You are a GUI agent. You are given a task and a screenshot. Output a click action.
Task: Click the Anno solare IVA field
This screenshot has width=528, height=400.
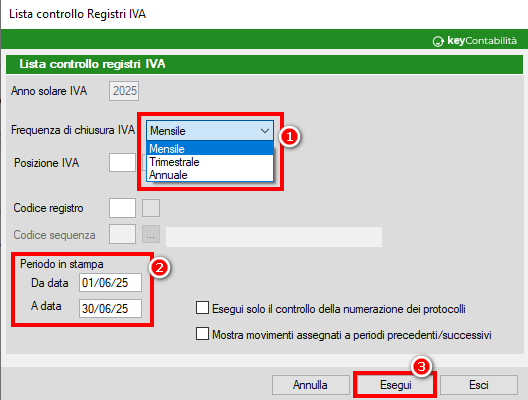(124, 91)
